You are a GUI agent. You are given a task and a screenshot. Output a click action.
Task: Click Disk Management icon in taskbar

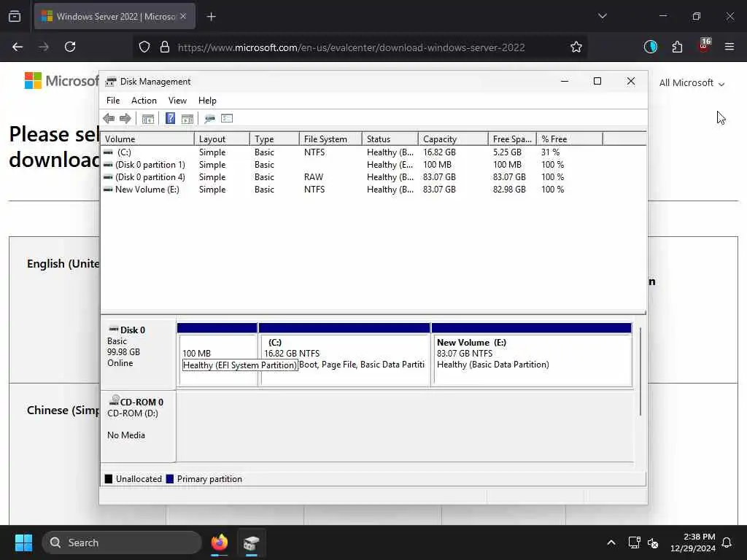click(x=251, y=542)
